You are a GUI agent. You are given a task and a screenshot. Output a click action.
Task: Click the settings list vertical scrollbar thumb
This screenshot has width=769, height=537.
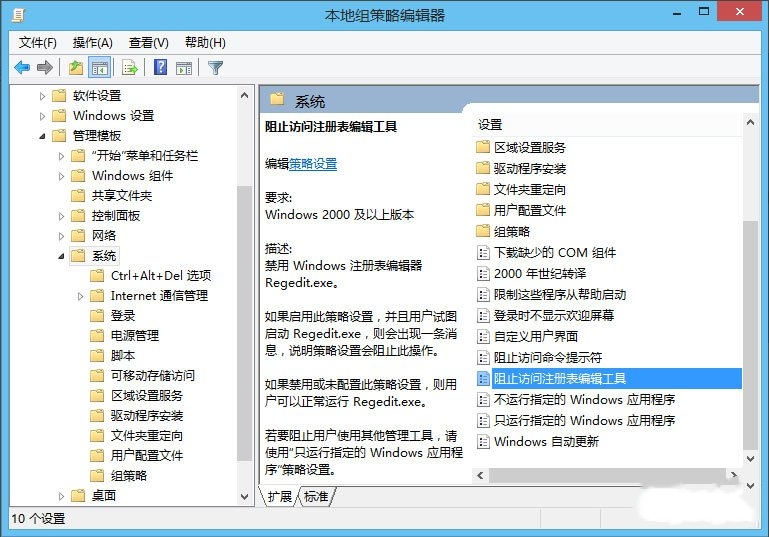[x=750, y=335]
